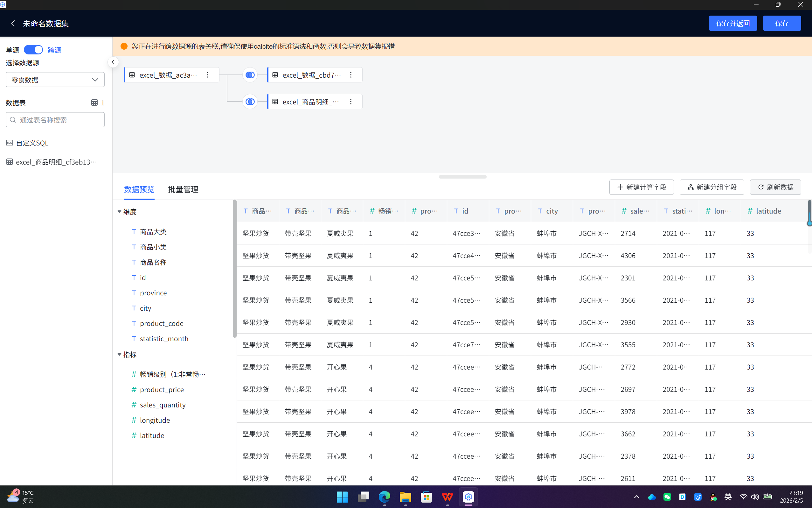812x508 pixels.
Task: Open the join icon for the excel_商品明细 node
Action: tap(250, 102)
